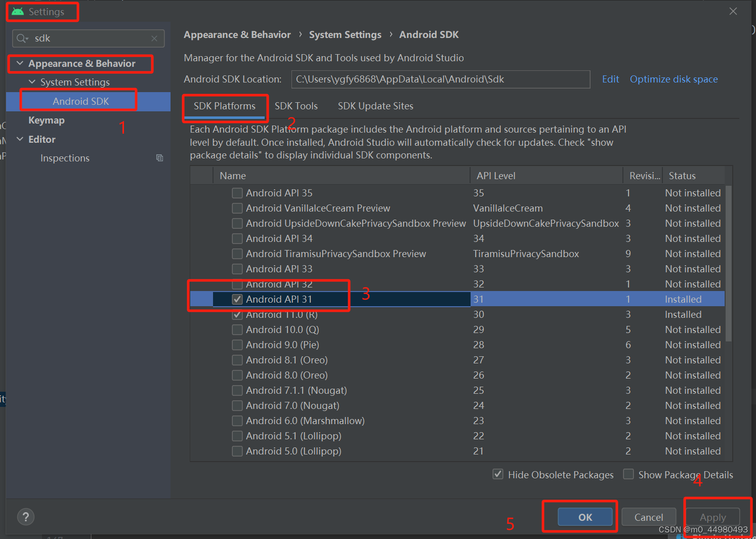Collapse the System Settings tree node
756x539 pixels.
(x=32, y=82)
